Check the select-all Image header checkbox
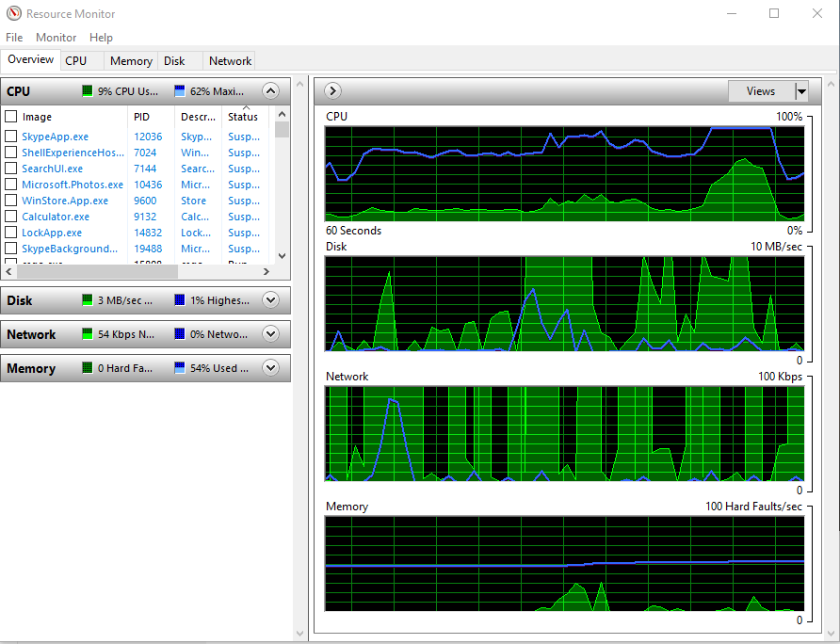840x644 pixels. 10,116
